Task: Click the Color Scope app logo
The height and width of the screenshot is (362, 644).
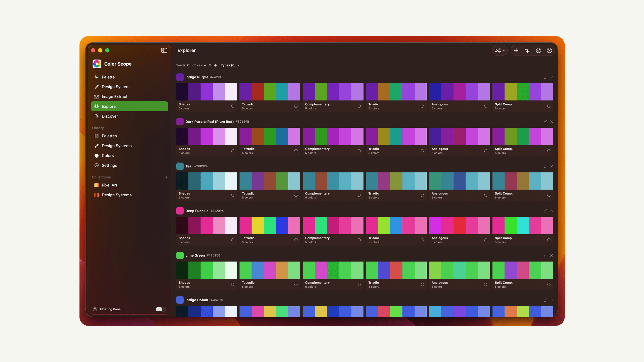Action: [x=97, y=64]
